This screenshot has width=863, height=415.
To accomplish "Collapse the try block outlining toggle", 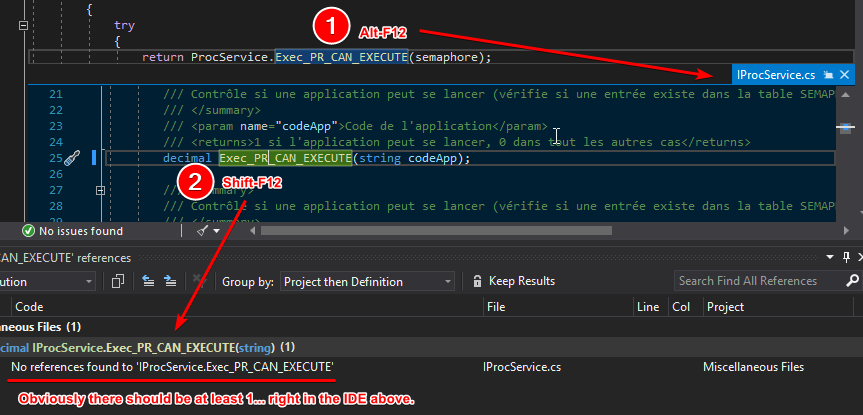I will click(23, 25).
